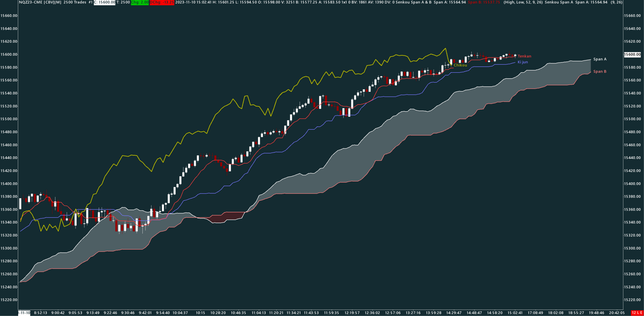
Task: Click the Span A cloud label
Action: pos(599,59)
